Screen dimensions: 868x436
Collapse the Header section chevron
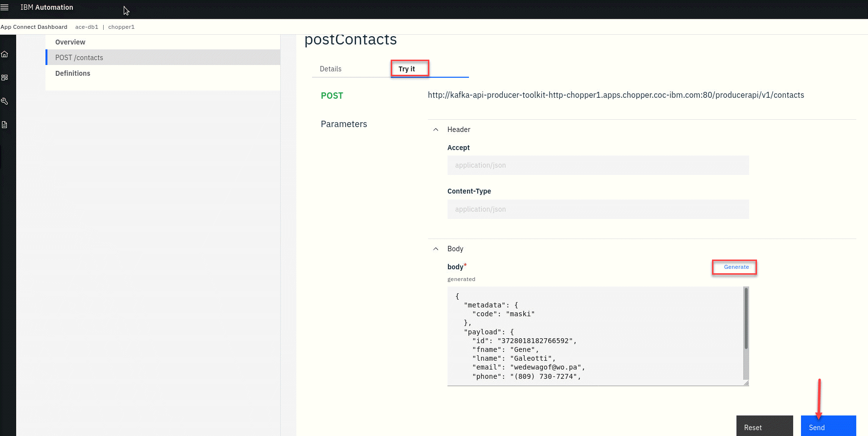click(436, 130)
